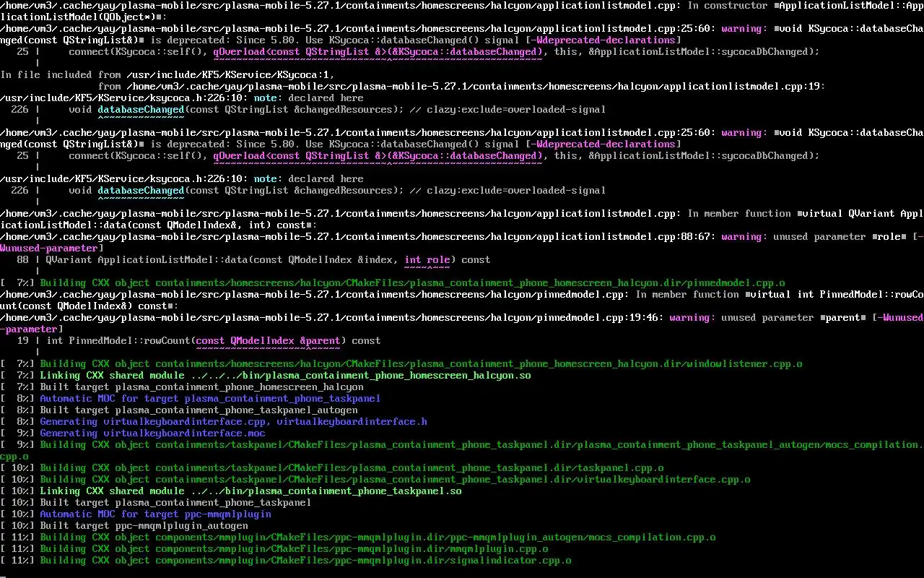Click 'QVariant ApplicationListModel::data' source line 88

[x=245, y=260]
